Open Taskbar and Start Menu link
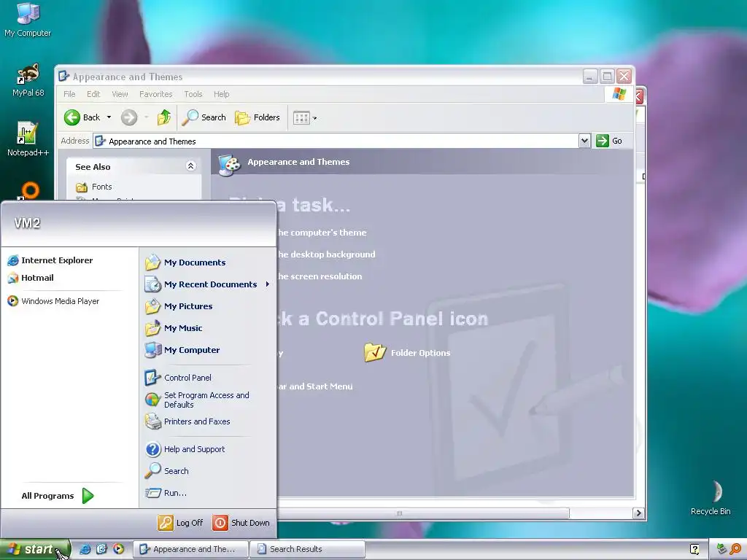This screenshot has width=747, height=560. (x=315, y=386)
